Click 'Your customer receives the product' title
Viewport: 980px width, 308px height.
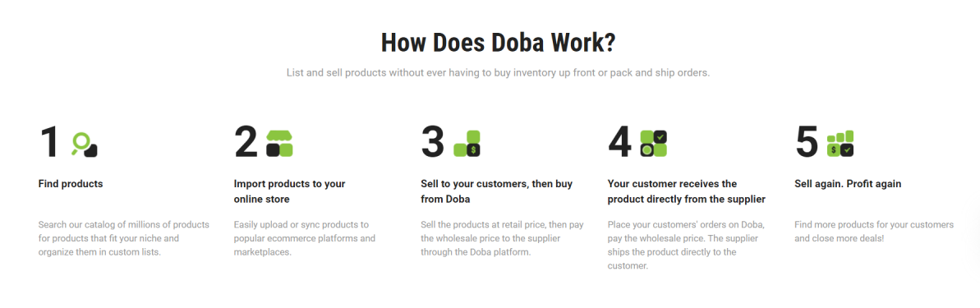tap(687, 192)
